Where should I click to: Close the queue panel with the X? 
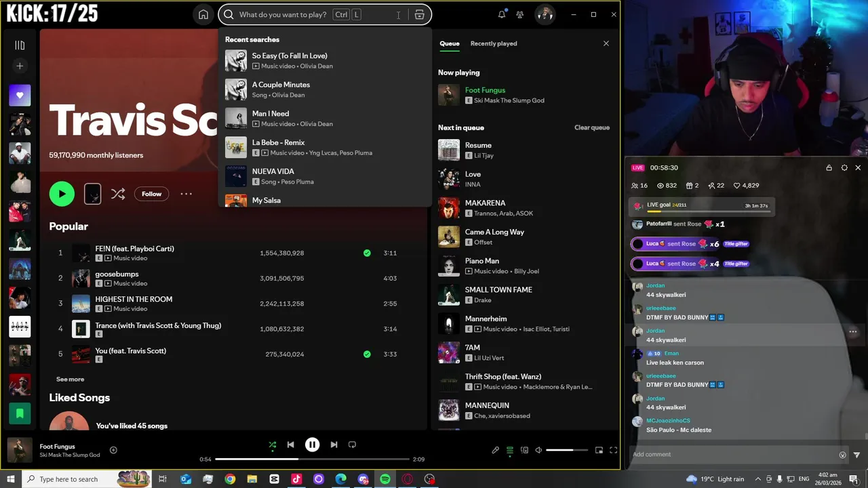[606, 43]
